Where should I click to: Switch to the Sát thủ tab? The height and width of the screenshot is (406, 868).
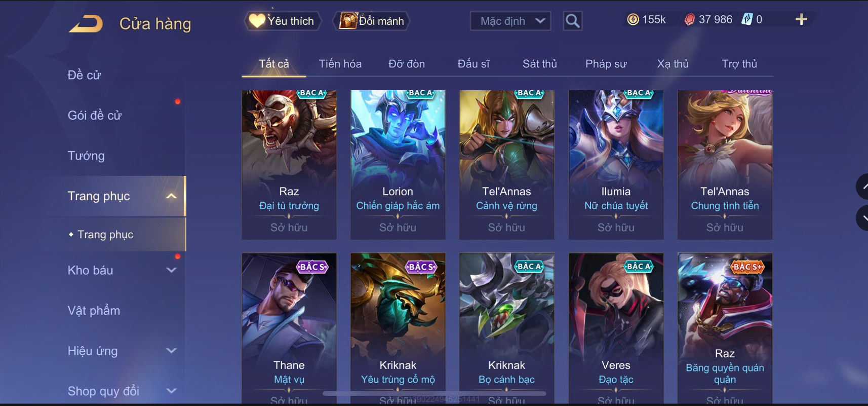pos(539,64)
